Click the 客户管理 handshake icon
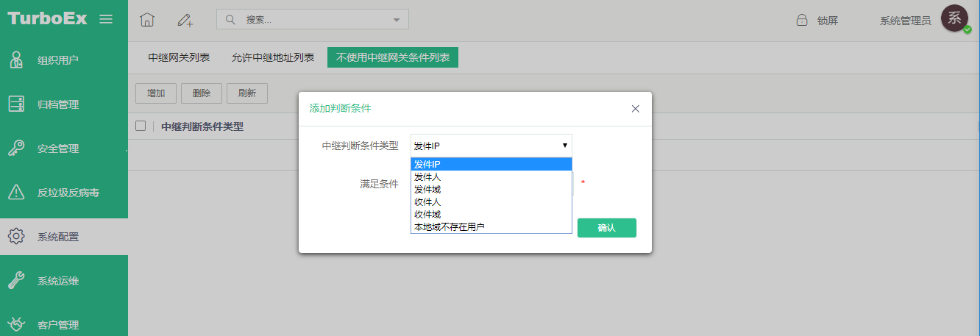Viewport: 980px width, 336px height. [x=16, y=324]
